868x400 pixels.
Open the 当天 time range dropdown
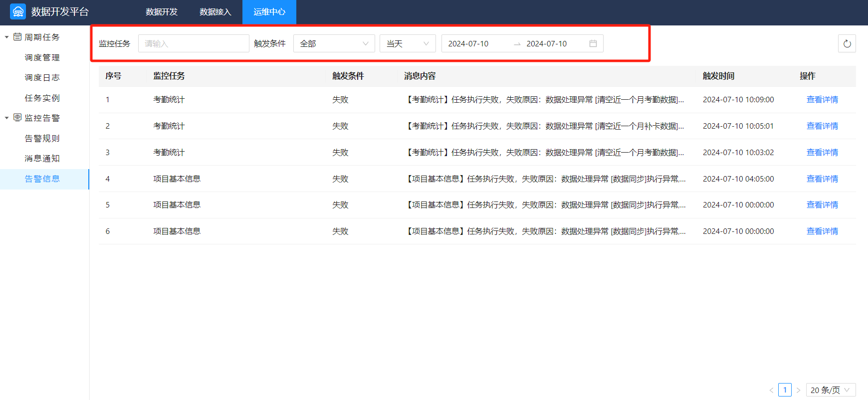coord(407,44)
